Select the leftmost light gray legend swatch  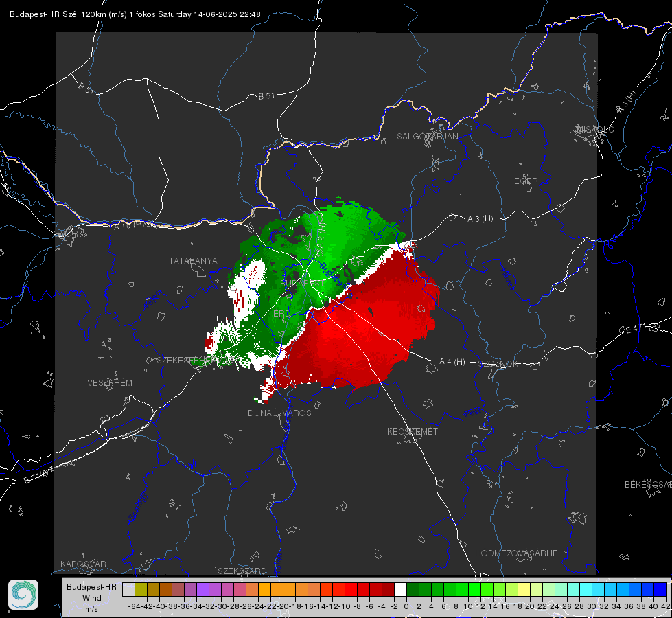pos(128,590)
